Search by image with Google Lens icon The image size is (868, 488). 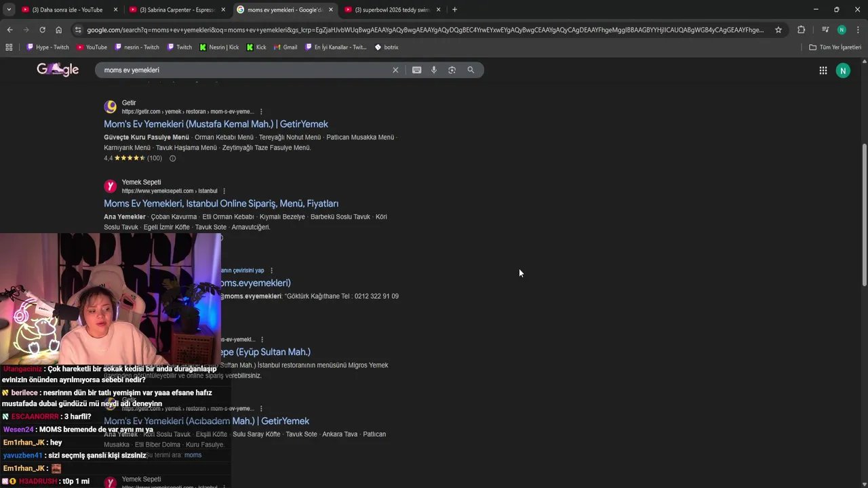(x=452, y=70)
